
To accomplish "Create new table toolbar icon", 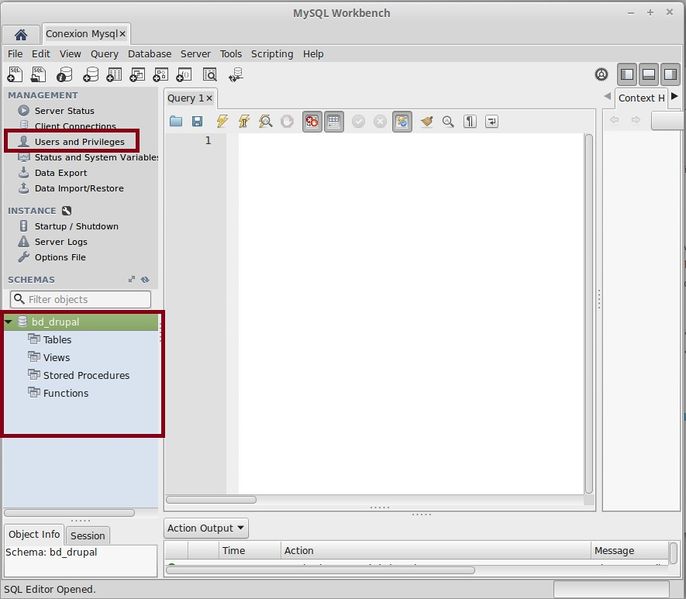I will pyautogui.click(x=114, y=74).
